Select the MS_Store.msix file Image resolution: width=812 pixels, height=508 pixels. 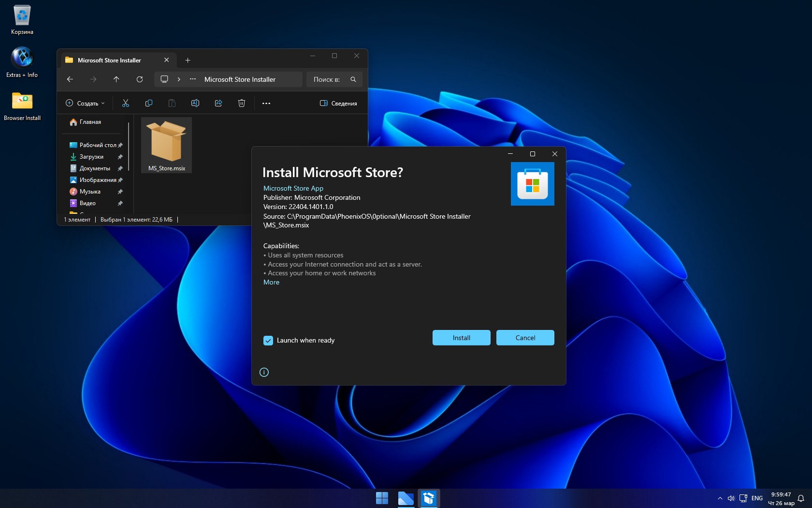pos(167,145)
